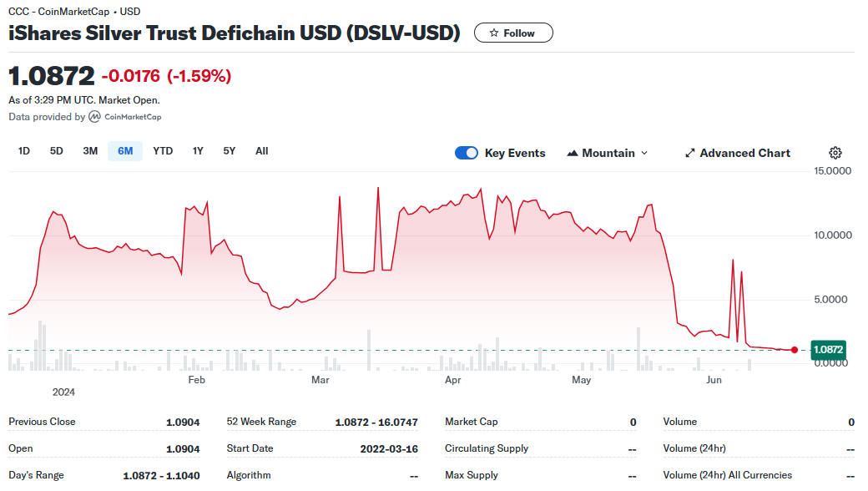Show the 1Y time range
868x491 pixels.
click(198, 151)
